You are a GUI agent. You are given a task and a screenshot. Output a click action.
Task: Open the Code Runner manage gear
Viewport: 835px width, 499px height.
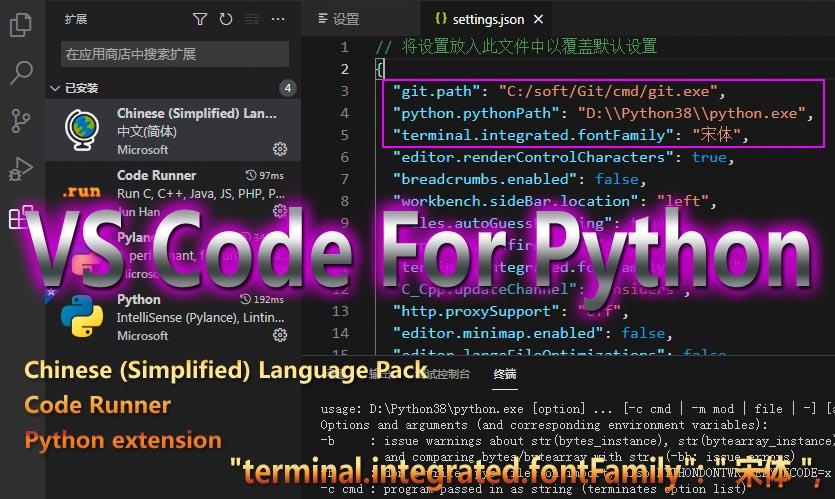[x=280, y=211]
